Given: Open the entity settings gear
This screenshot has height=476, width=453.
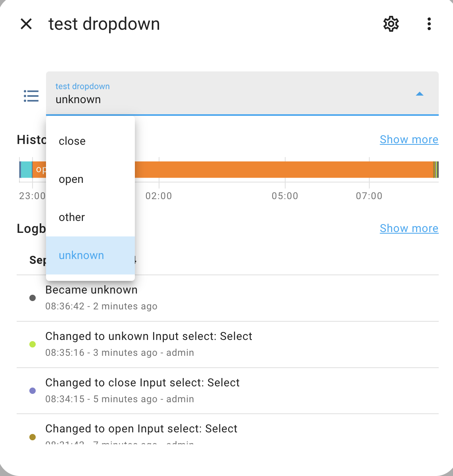Looking at the screenshot, I should (390, 24).
